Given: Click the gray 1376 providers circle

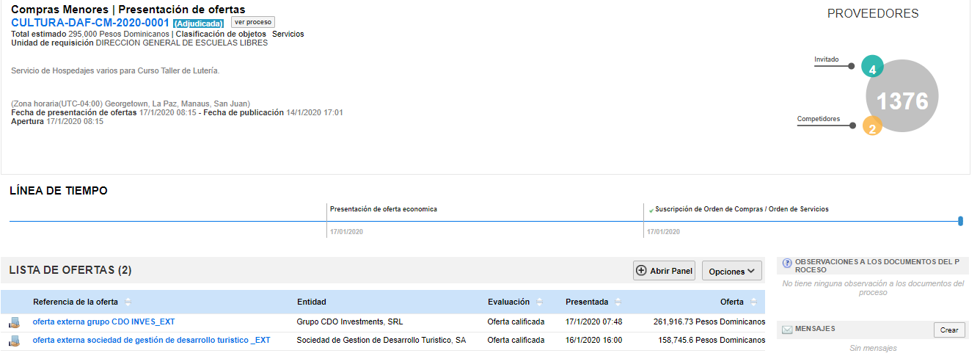Looking at the screenshot, I should tap(904, 101).
